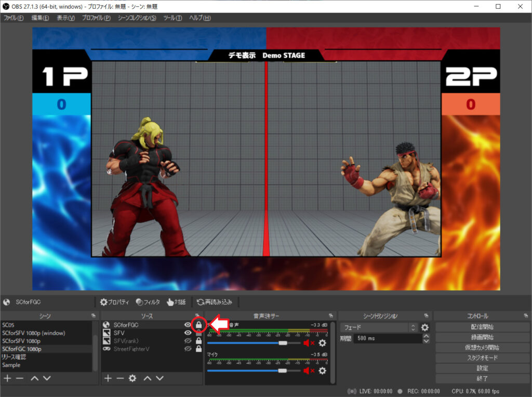Open the ファイル(F) menu
This screenshot has height=397, width=532.
pos(14,18)
